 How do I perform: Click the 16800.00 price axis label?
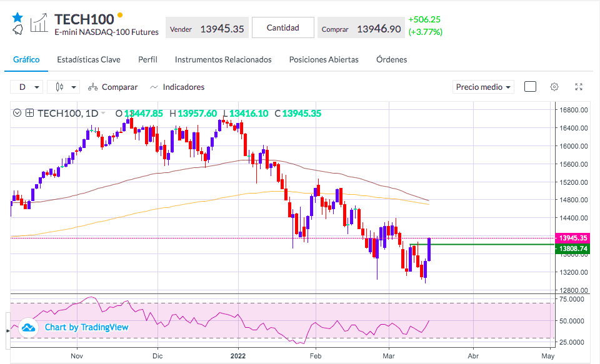(x=573, y=110)
